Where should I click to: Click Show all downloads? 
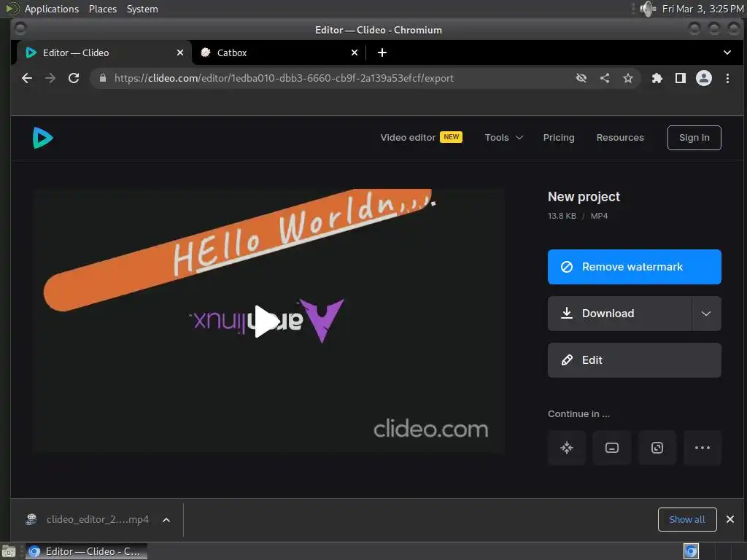687,519
